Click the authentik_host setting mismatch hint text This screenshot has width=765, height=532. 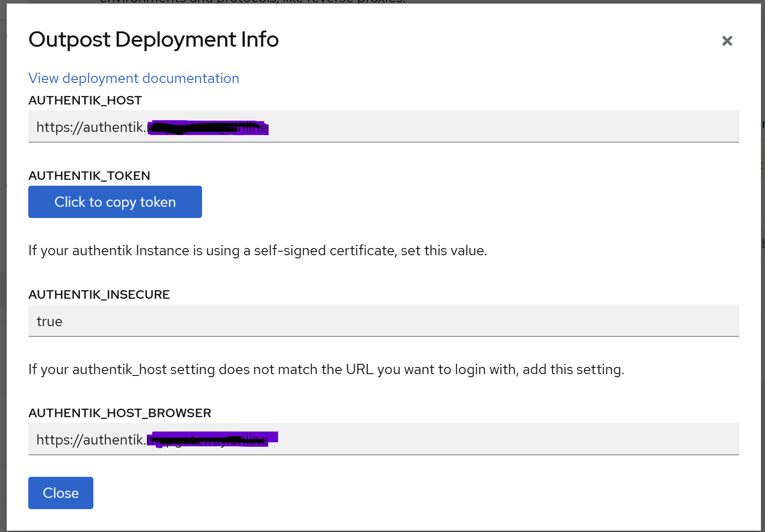pos(326,369)
